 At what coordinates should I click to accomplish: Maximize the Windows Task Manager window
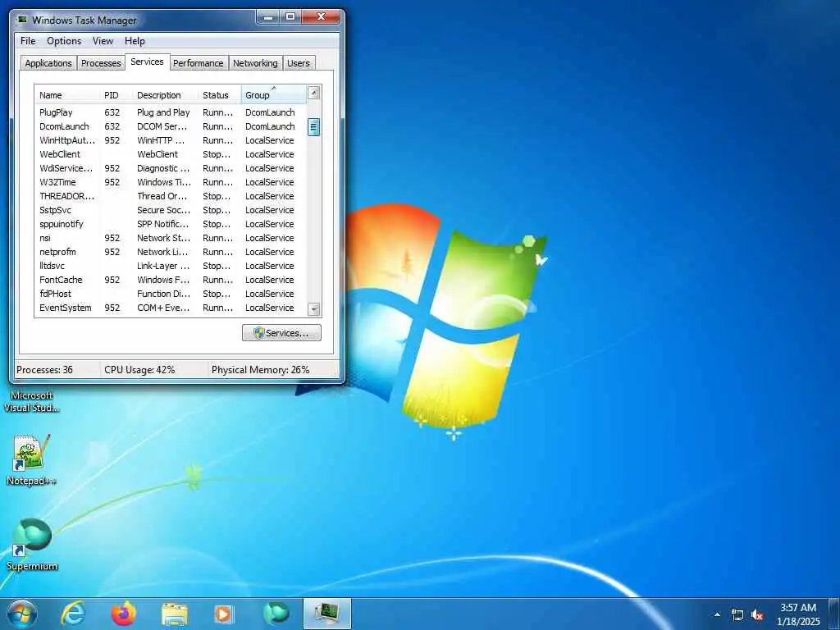pos(290,17)
